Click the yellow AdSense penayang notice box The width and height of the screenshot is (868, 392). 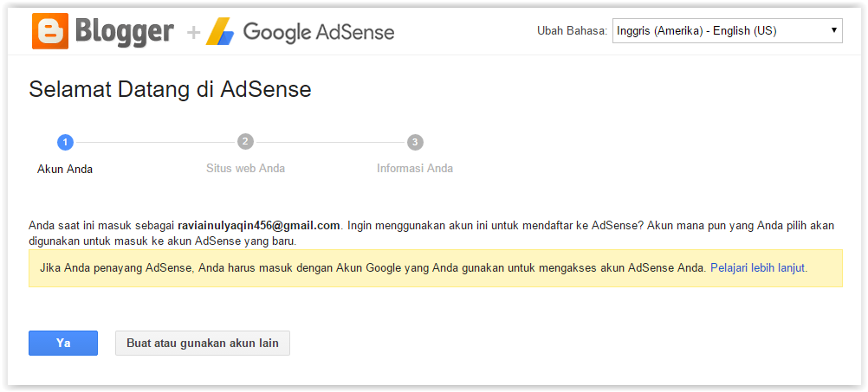[x=436, y=268]
